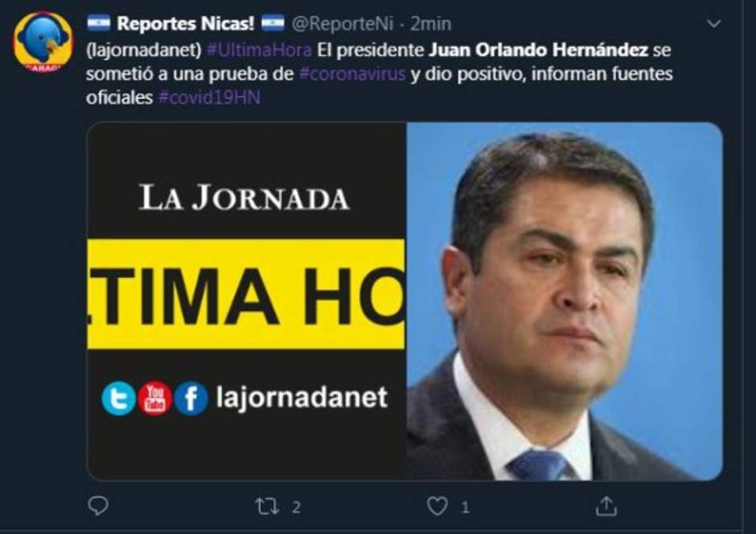Open the #covid19HN hashtag link
The width and height of the screenshot is (756, 534).
(x=209, y=97)
